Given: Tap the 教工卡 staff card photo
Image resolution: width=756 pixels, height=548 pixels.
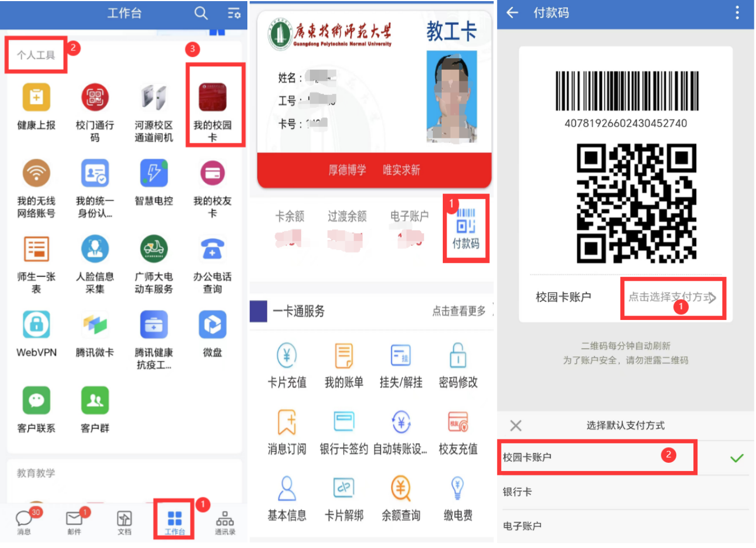Looking at the screenshot, I should coord(452,97).
